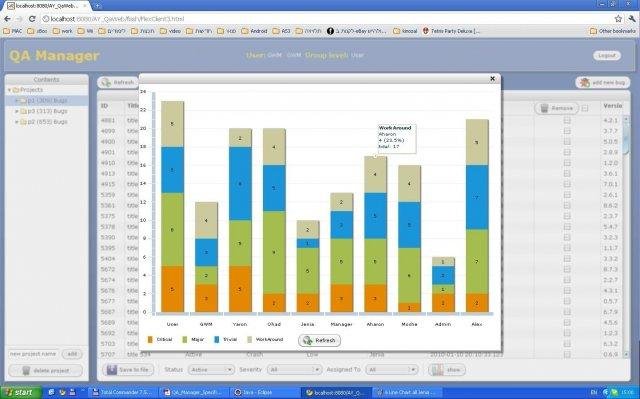Tick the checkbox in the version 3.6.1 row
Image resolution: width=640 pixels, height=399 pixels.
click(567, 173)
